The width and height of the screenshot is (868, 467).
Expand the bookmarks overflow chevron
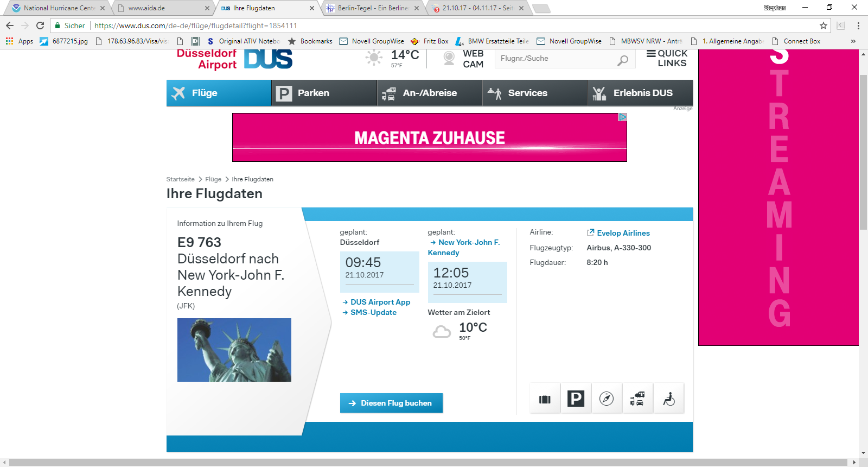853,41
